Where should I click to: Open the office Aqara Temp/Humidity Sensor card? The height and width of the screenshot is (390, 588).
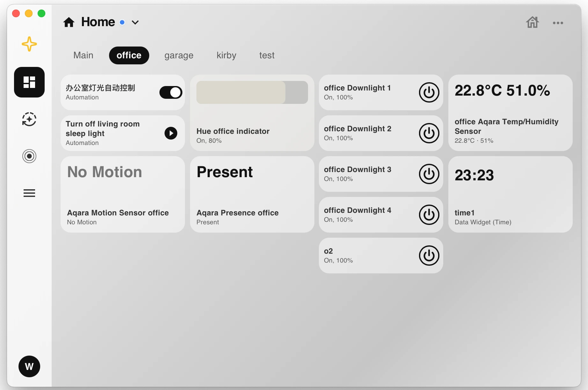[x=511, y=113]
